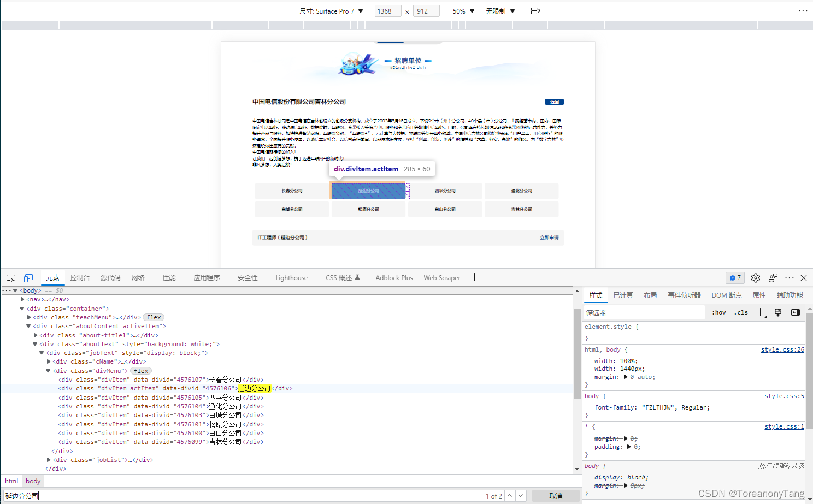Toggle device emulation icon in DevTools
The width and height of the screenshot is (813, 504).
point(28,278)
